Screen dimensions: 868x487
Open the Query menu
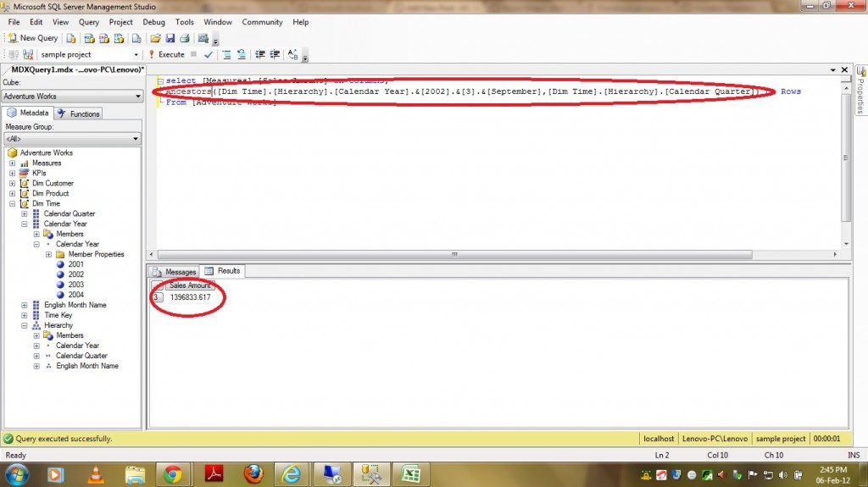tap(88, 22)
